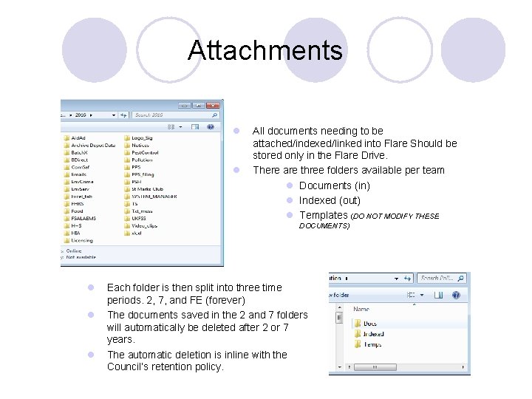Expand address history dropdown in 2016 window
Screen dimensions: 532x399
click(114, 115)
